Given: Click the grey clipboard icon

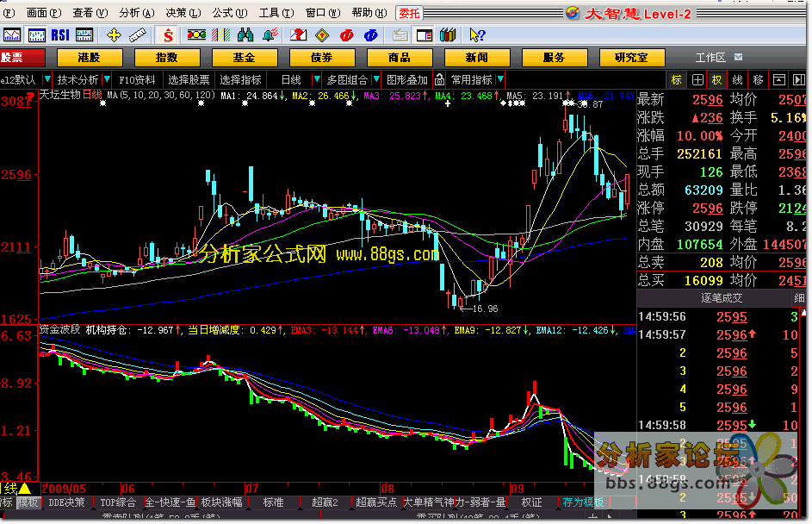Looking at the screenshot, I should coord(400,35).
